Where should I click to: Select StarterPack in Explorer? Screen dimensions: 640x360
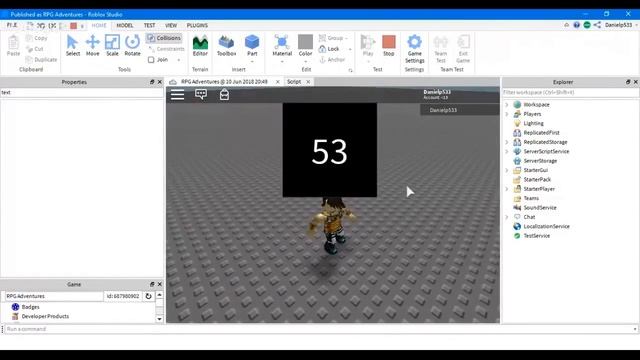pos(537,180)
